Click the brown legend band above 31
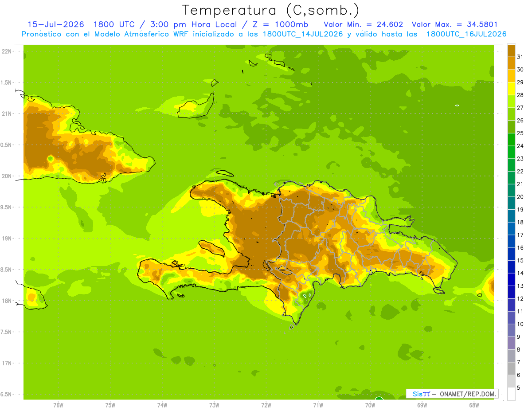Viewport: 532px width, 411px height. [x=511, y=51]
